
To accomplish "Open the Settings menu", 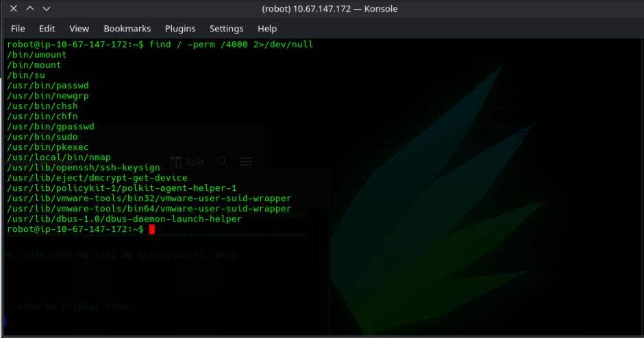I will pyautogui.click(x=226, y=29).
